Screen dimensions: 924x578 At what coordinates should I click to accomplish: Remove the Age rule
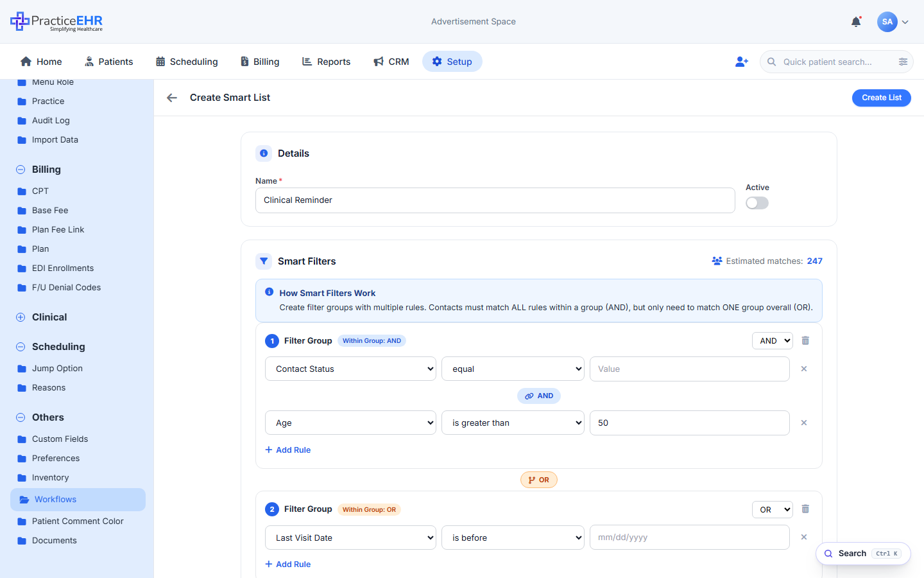click(804, 423)
